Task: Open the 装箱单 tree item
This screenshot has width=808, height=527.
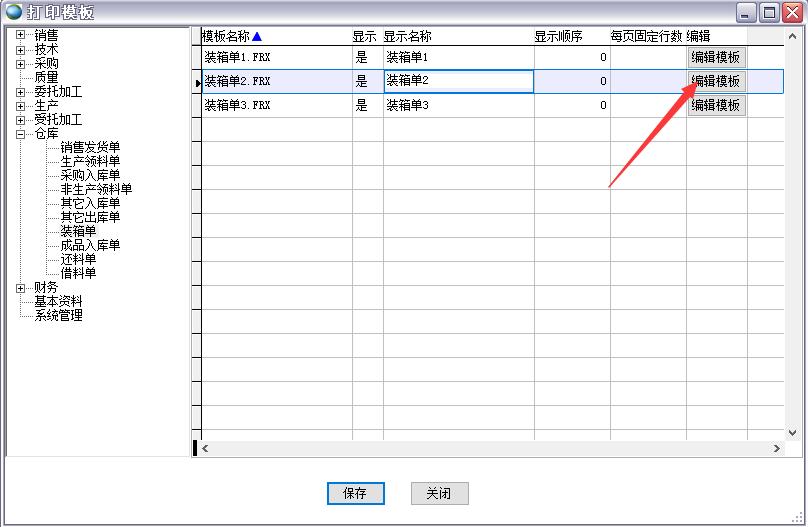Action: tap(78, 231)
